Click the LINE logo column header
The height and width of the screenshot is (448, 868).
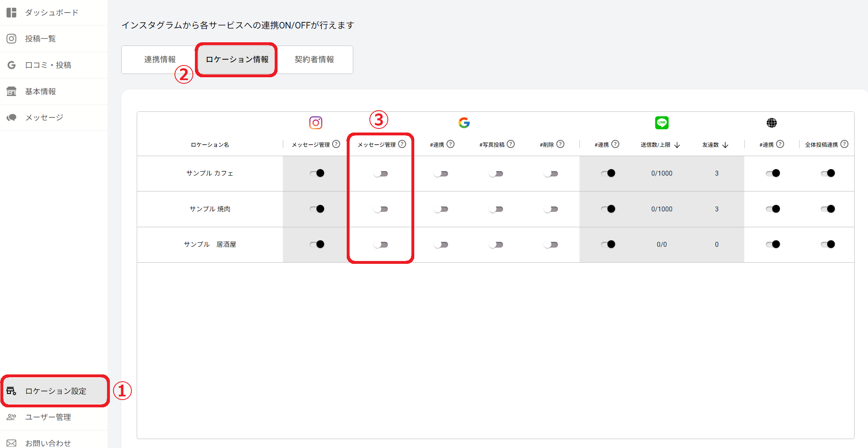tap(661, 122)
